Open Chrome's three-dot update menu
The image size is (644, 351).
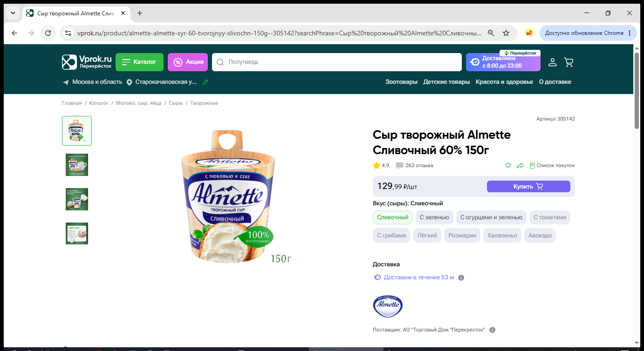click(630, 33)
